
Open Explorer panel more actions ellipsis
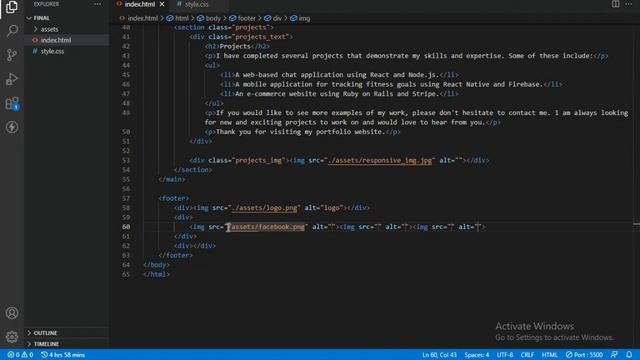point(97,4)
